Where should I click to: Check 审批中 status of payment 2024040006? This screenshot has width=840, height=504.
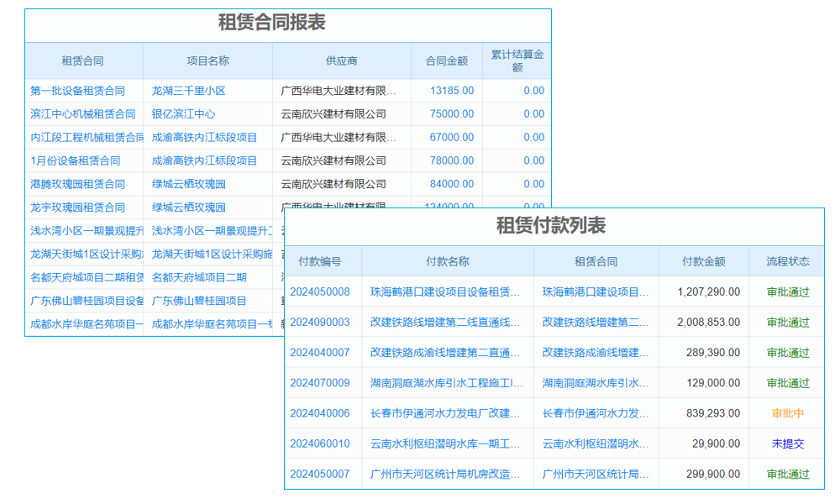coord(786,412)
